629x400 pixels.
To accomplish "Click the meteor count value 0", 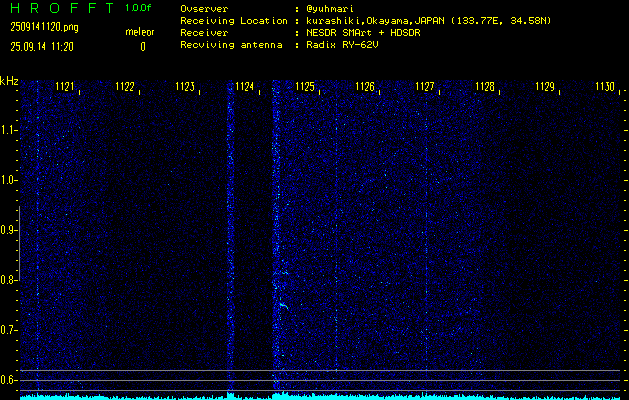I will (x=143, y=47).
